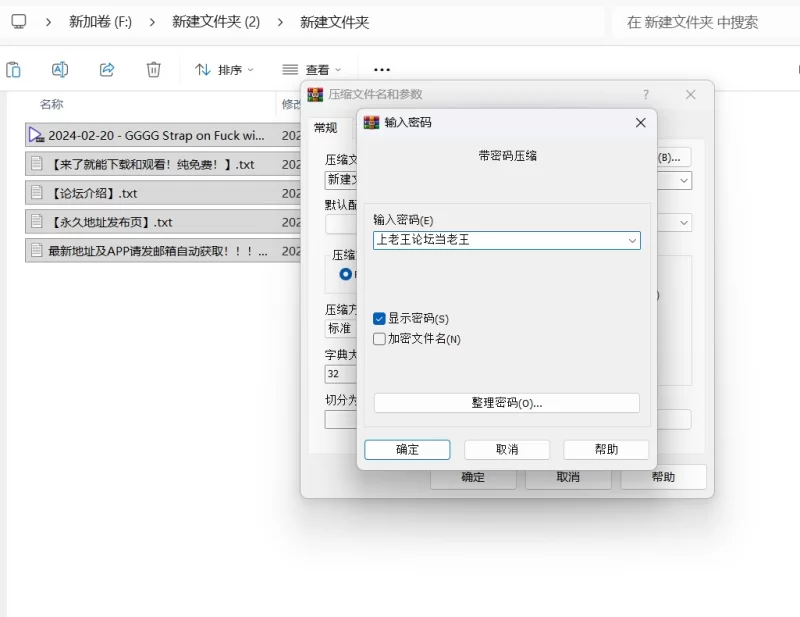Enable the 加密文件名(N) checkbox
This screenshot has width=800, height=617.
click(379, 339)
